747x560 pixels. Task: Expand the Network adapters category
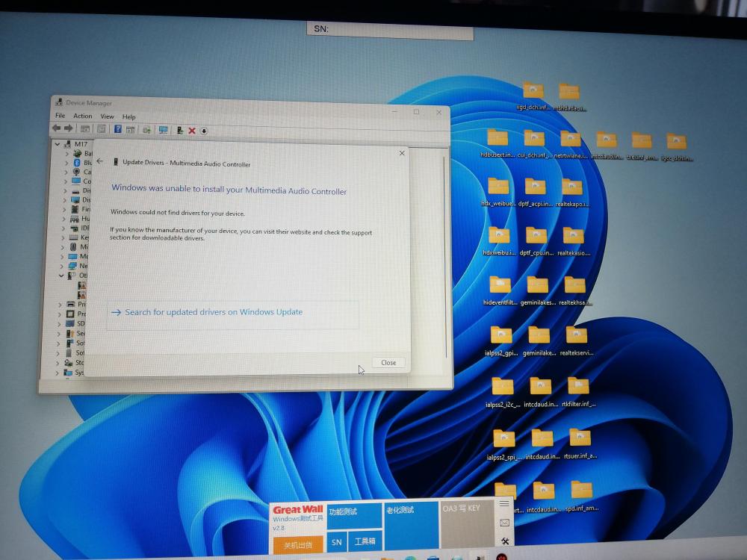coord(63,266)
